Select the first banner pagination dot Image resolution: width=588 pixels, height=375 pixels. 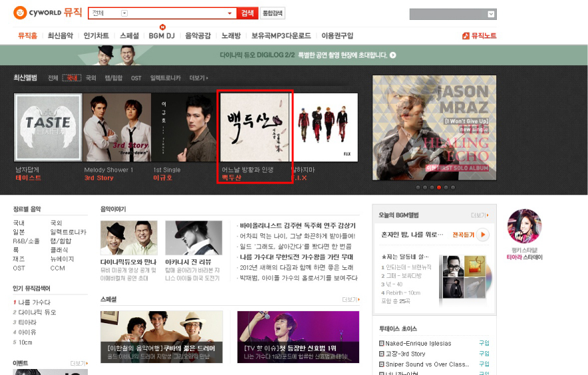click(418, 187)
